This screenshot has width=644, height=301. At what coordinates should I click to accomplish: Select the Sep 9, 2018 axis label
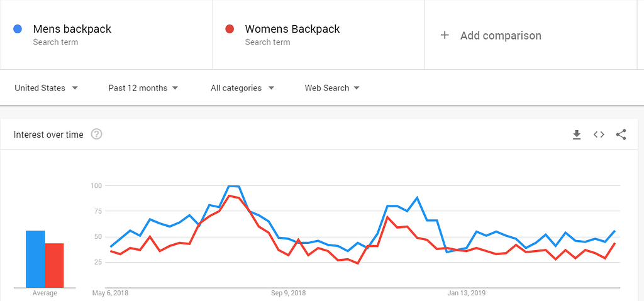[289, 293]
